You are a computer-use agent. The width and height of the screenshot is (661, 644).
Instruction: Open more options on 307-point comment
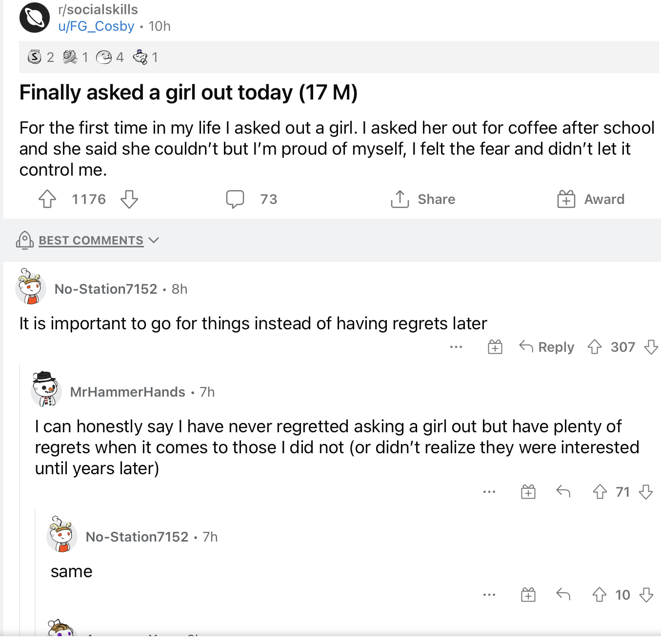(x=456, y=347)
